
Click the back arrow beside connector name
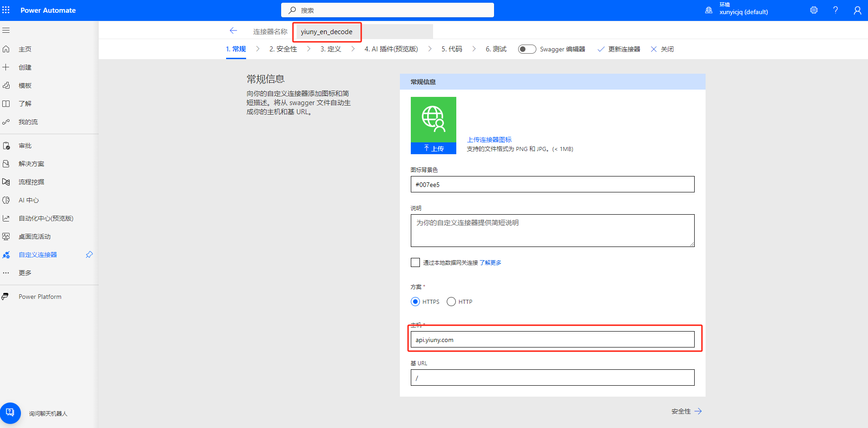coord(233,31)
